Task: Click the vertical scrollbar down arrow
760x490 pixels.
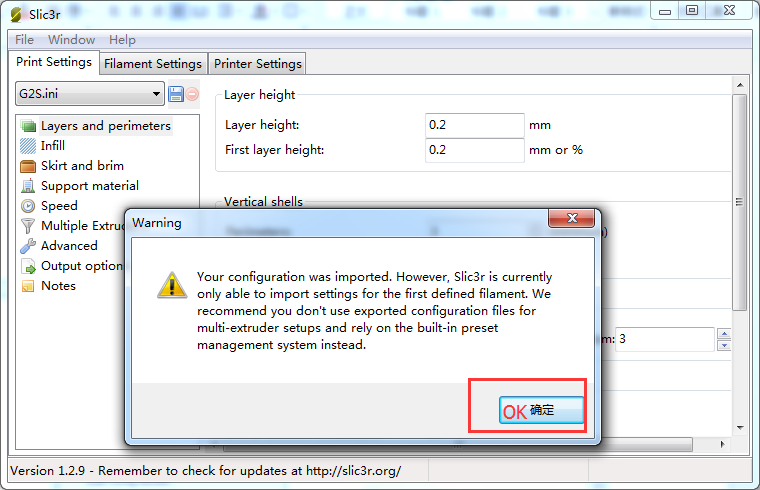Action: coord(740,427)
